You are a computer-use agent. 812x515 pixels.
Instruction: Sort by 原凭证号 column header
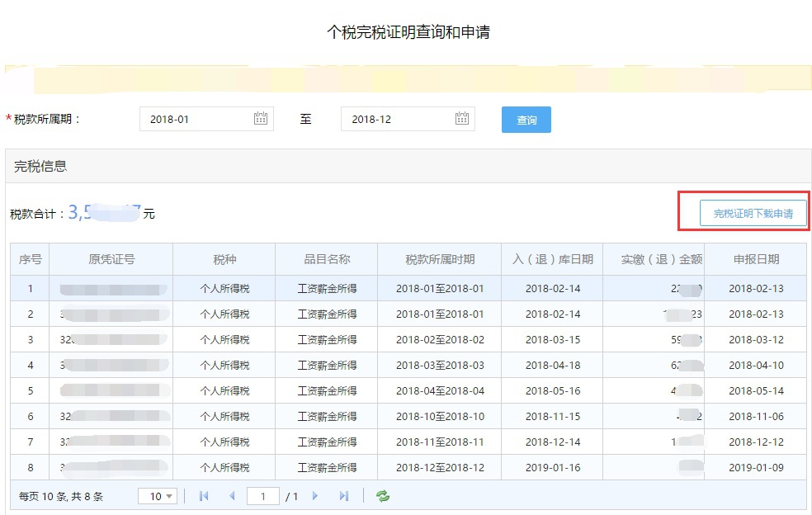point(111,259)
